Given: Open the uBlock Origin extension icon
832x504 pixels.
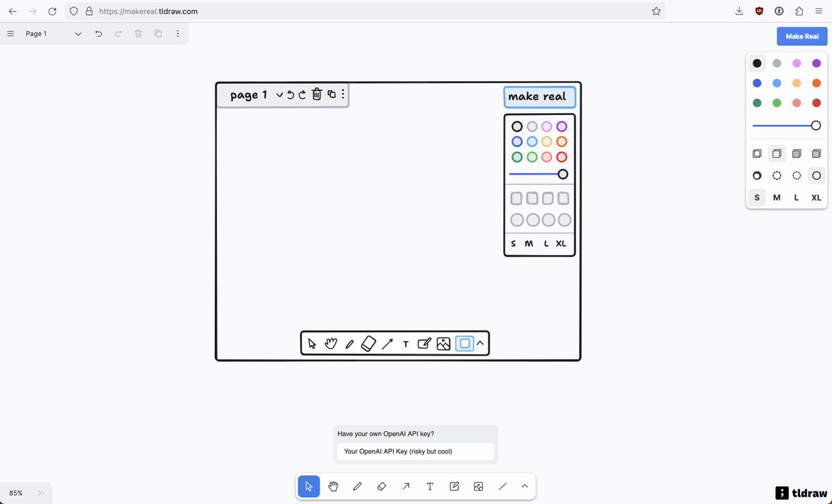Looking at the screenshot, I should tap(759, 11).
